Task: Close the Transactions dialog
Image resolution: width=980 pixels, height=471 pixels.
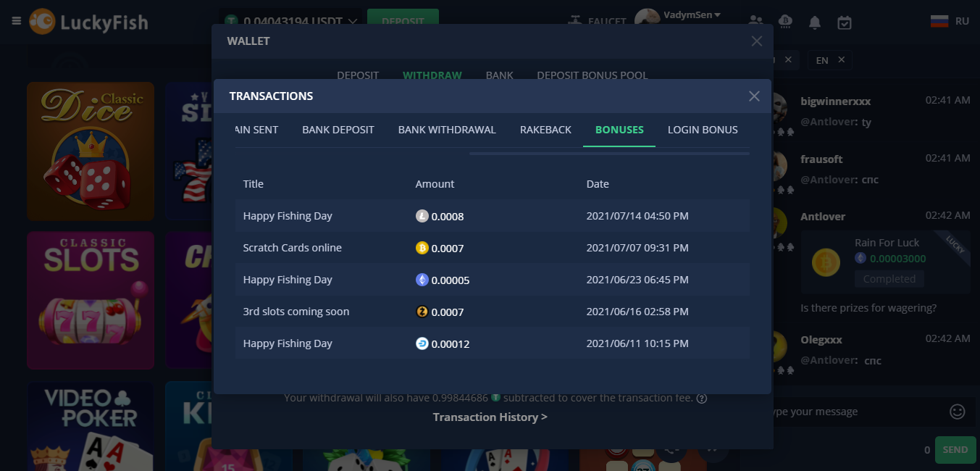Action: (754, 96)
